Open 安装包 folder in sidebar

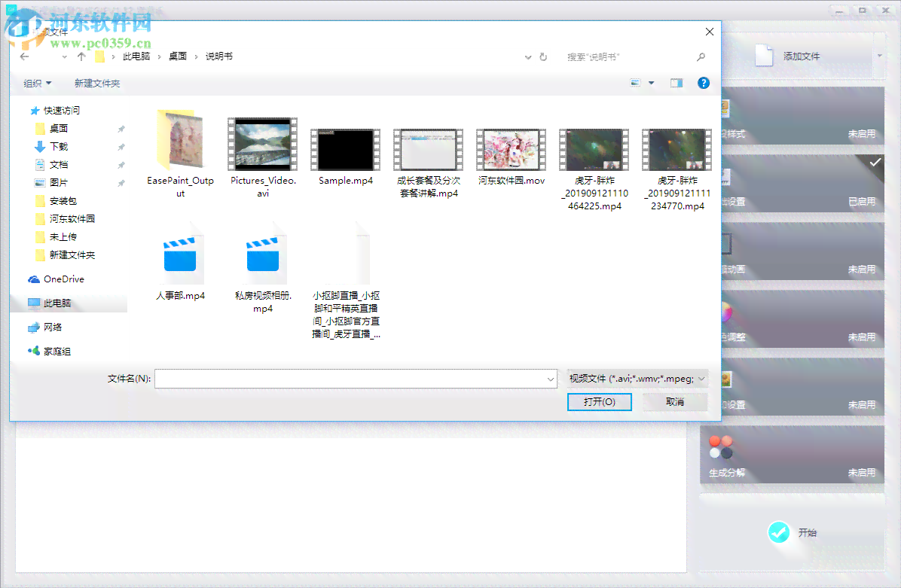pos(63,201)
